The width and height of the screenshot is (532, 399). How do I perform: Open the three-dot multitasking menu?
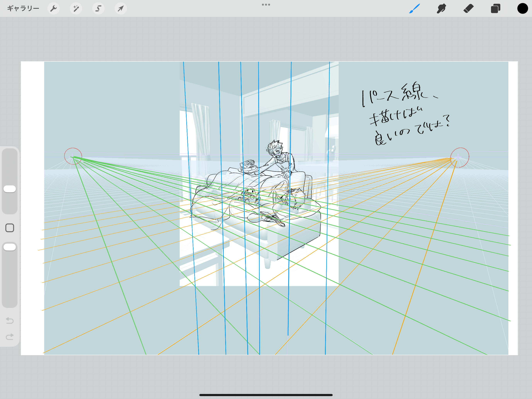click(x=266, y=5)
